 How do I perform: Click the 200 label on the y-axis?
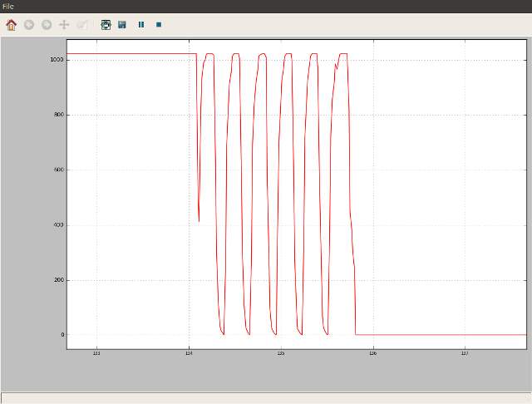[x=59, y=280]
